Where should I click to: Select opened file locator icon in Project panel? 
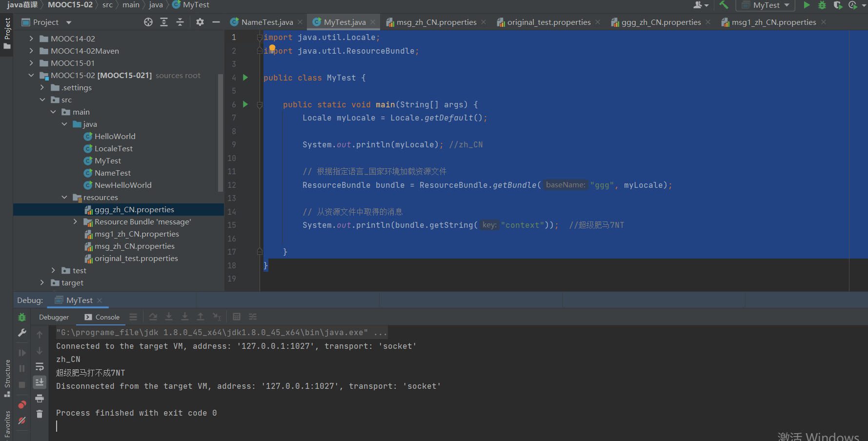148,22
